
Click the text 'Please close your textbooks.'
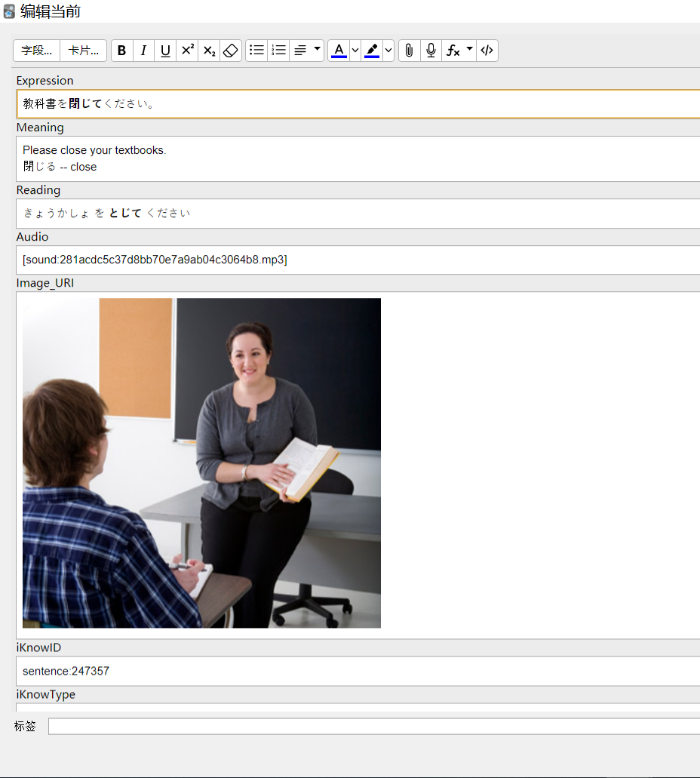[94, 150]
